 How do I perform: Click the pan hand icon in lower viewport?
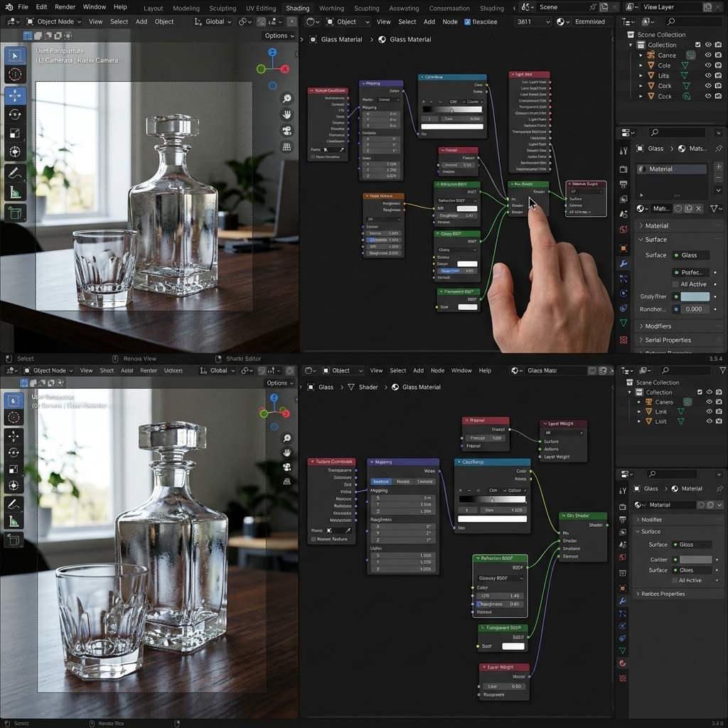287,453
